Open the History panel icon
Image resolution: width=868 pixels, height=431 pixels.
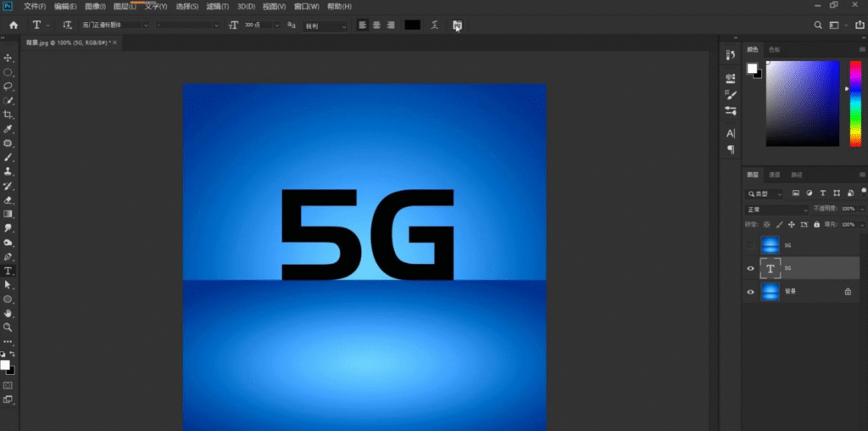coord(731,54)
